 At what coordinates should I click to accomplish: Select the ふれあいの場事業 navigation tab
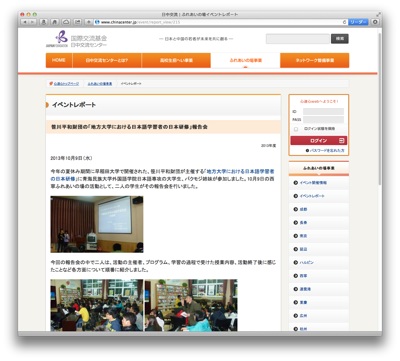point(245,60)
